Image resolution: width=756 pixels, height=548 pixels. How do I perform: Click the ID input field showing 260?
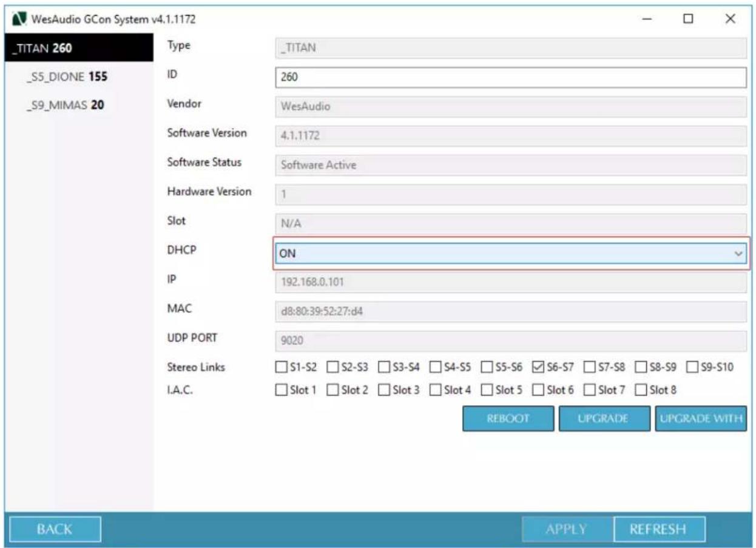(x=510, y=77)
